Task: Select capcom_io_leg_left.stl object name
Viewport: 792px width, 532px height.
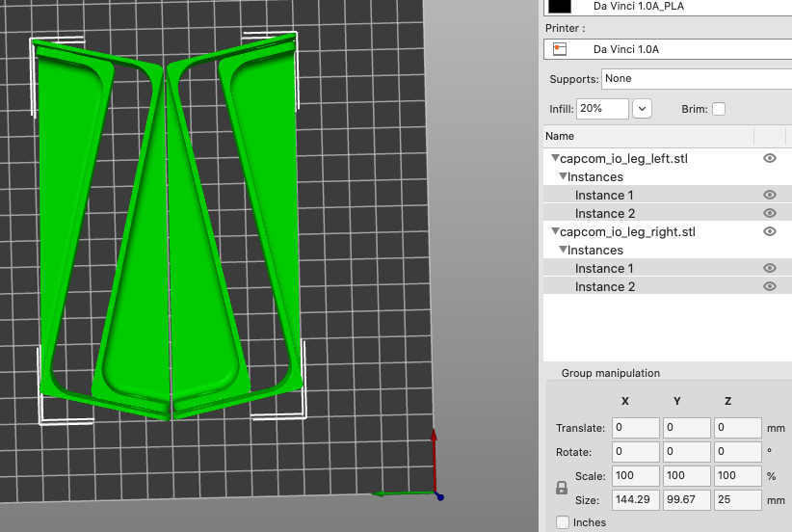Action: [x=623, y=159]
